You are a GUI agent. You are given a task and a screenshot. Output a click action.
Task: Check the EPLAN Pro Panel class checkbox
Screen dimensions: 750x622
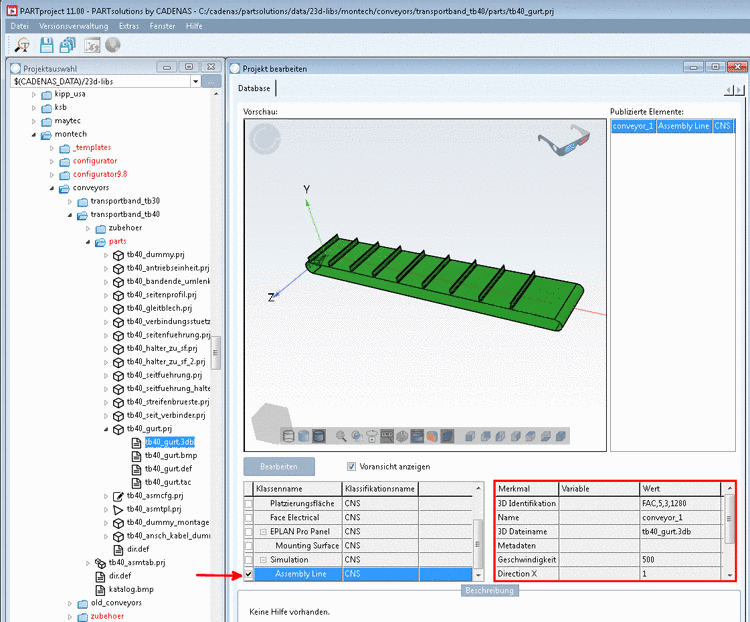click(x=248, y=532)
